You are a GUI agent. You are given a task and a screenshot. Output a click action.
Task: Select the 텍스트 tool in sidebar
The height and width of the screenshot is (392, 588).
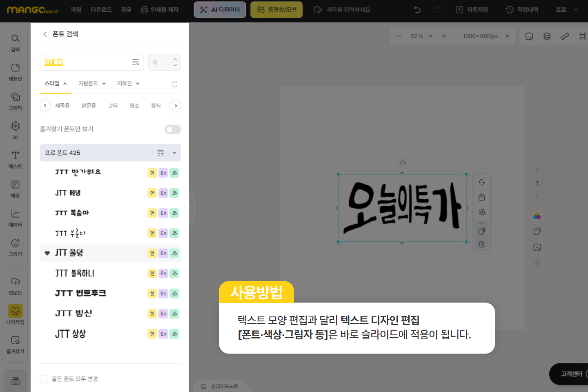15,159
